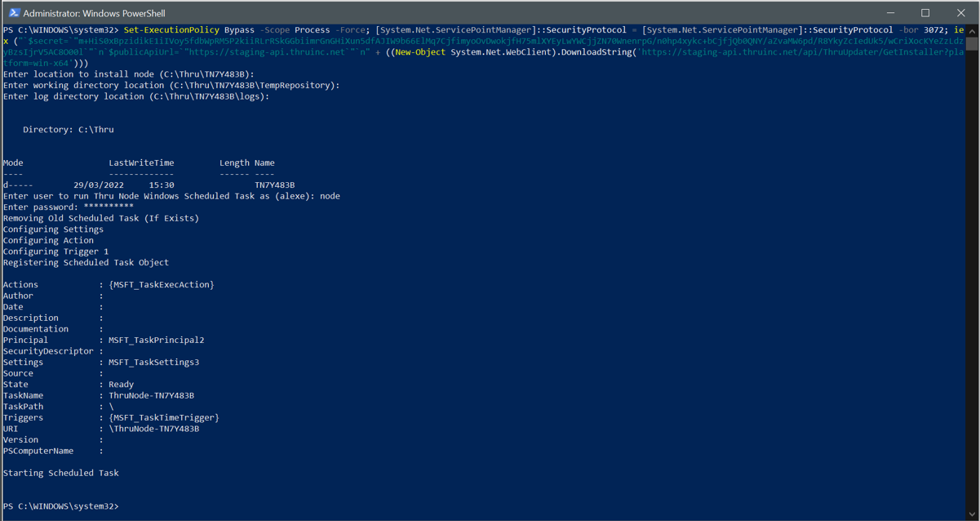Minimize the PowerShell window
The width and height of the screenshot is (980, 521).
[889, 13]
